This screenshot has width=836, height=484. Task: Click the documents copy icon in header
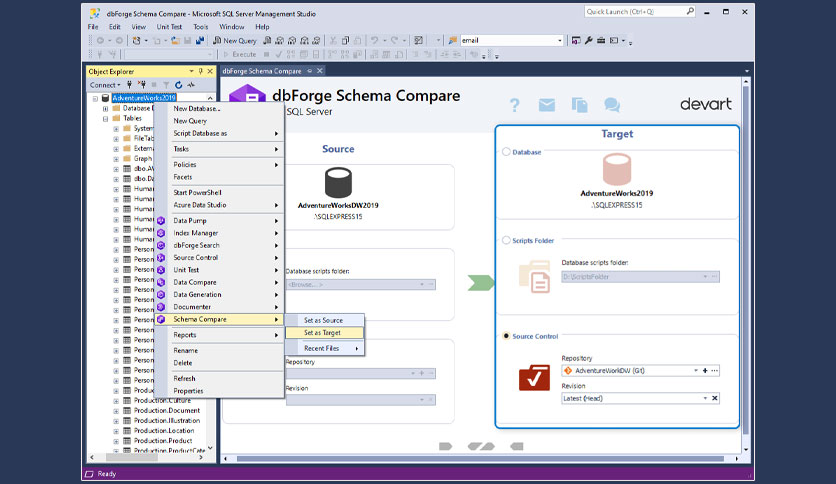579,105
